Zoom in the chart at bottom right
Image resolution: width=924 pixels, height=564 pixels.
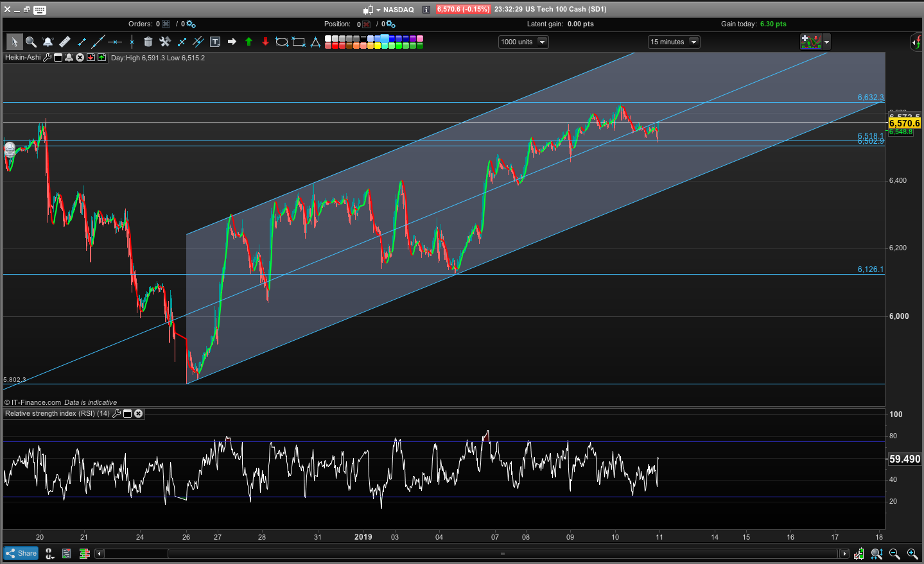(912, 554)
